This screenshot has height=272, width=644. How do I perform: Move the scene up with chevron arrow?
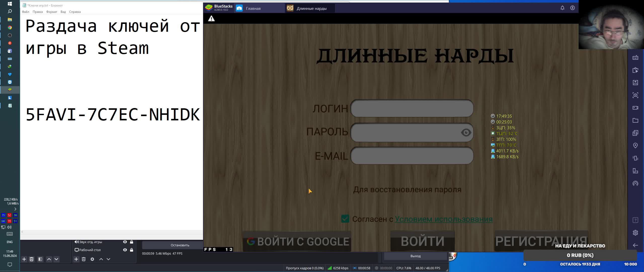[49, 259]
